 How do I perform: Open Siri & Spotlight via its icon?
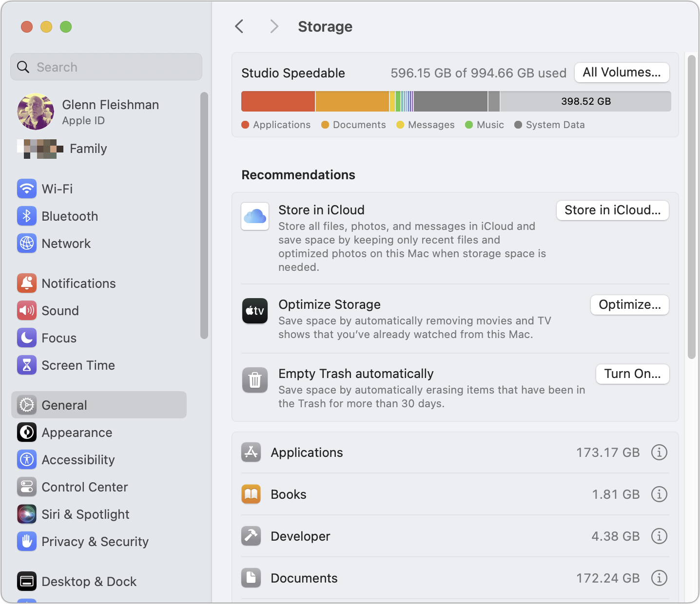27,514
